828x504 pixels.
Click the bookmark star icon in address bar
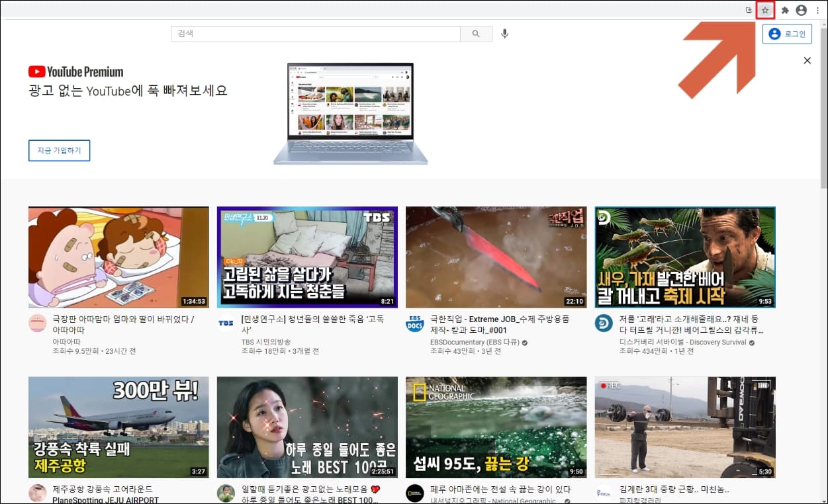[765, 10]
